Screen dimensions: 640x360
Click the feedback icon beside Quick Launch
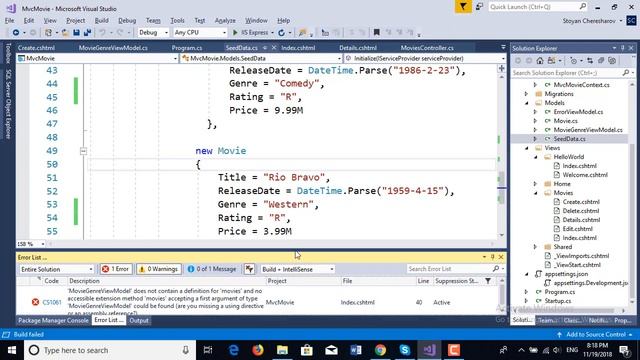pos(480,7)
